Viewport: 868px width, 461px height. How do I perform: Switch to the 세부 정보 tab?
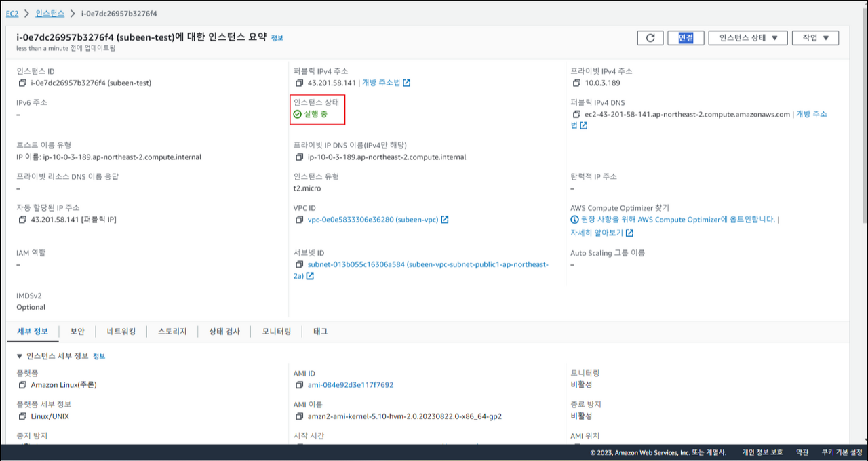click(33, 332)
